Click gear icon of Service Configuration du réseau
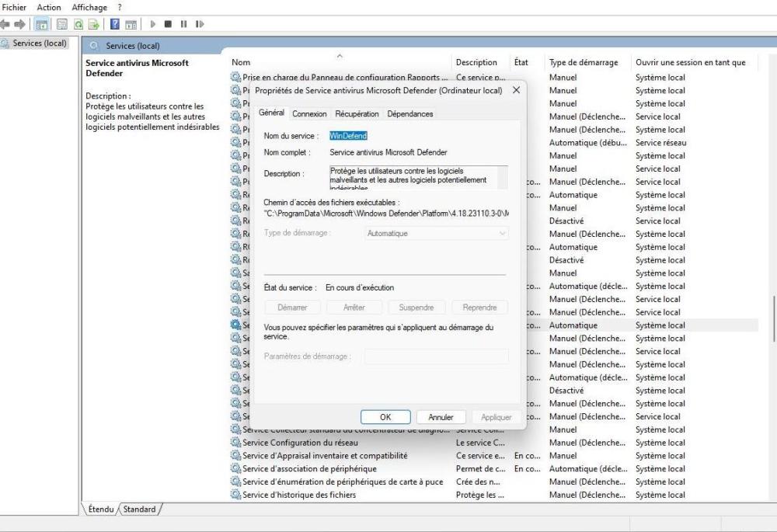The width and height of the screenshot is (777, 532). pyautogui.click(x=235, y=443)
